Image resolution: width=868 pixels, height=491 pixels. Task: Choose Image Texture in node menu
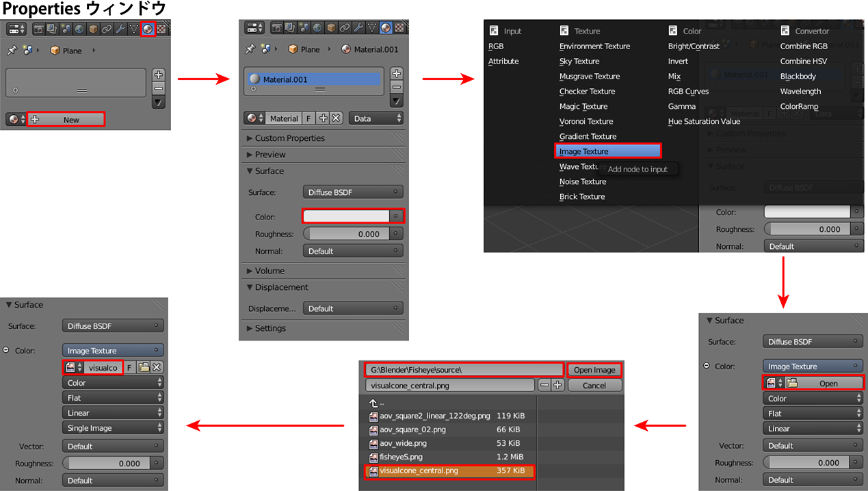pyautogui.click(x=609, y=151)
